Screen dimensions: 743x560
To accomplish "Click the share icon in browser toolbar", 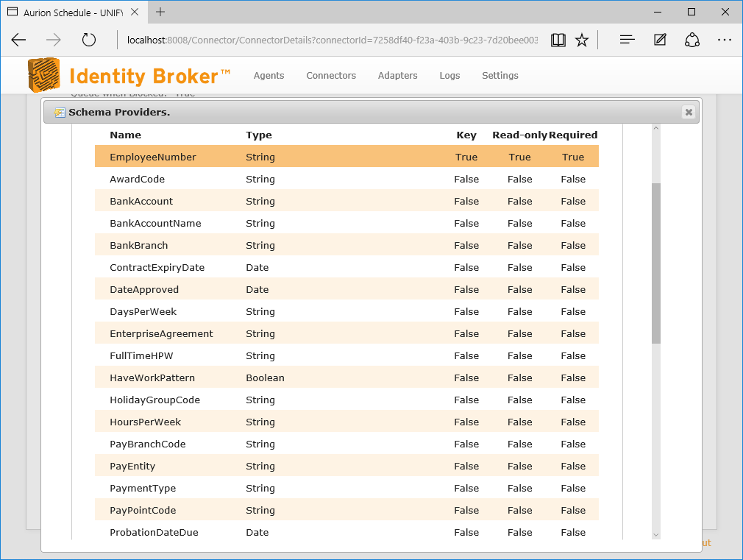I will (692, 40).
